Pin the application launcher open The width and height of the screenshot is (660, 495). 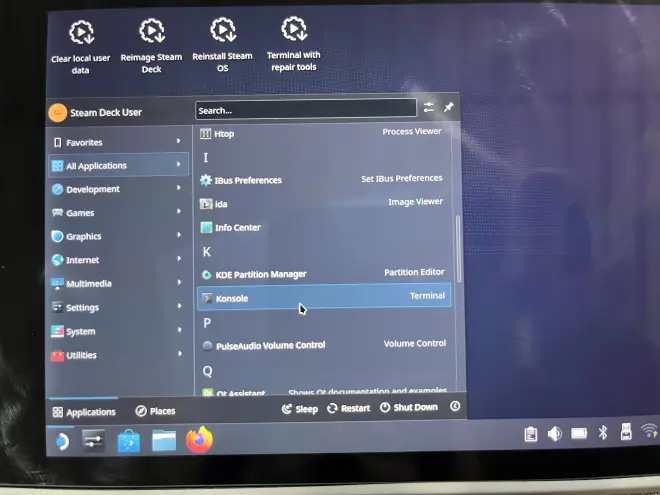point(448,107)
